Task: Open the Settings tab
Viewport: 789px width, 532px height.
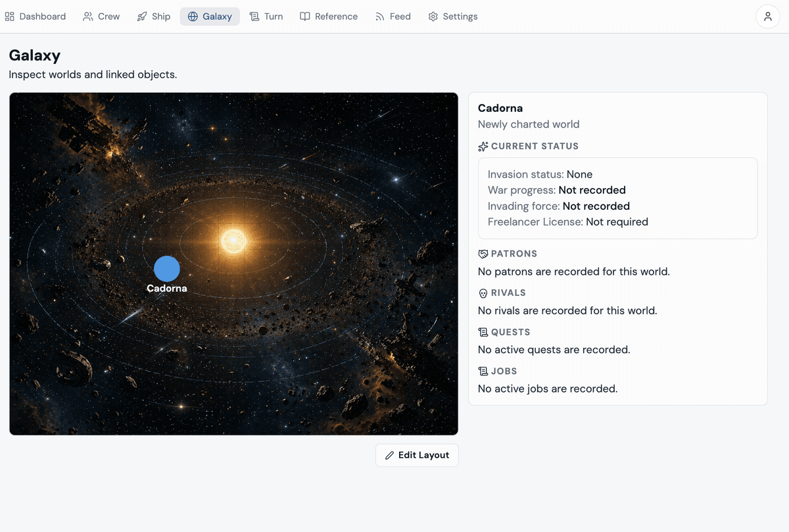Action: [x=452, y=16]
